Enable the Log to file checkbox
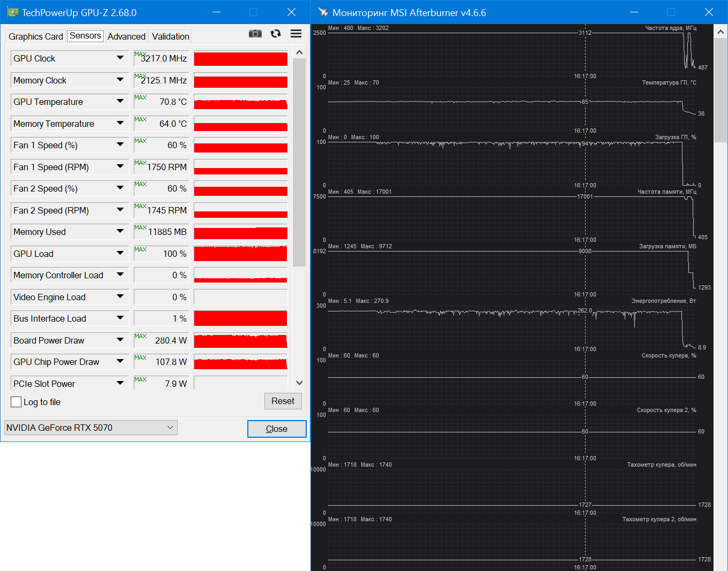 [17, 402]
